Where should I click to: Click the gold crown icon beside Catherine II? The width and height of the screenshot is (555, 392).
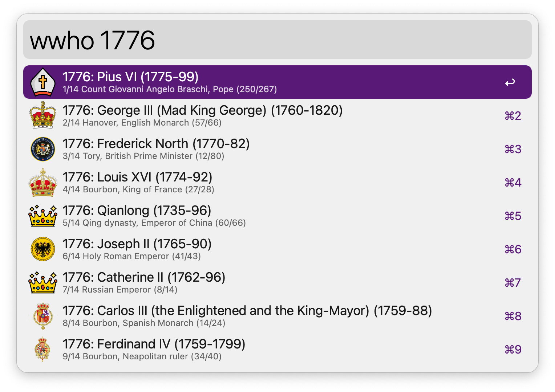43,282
